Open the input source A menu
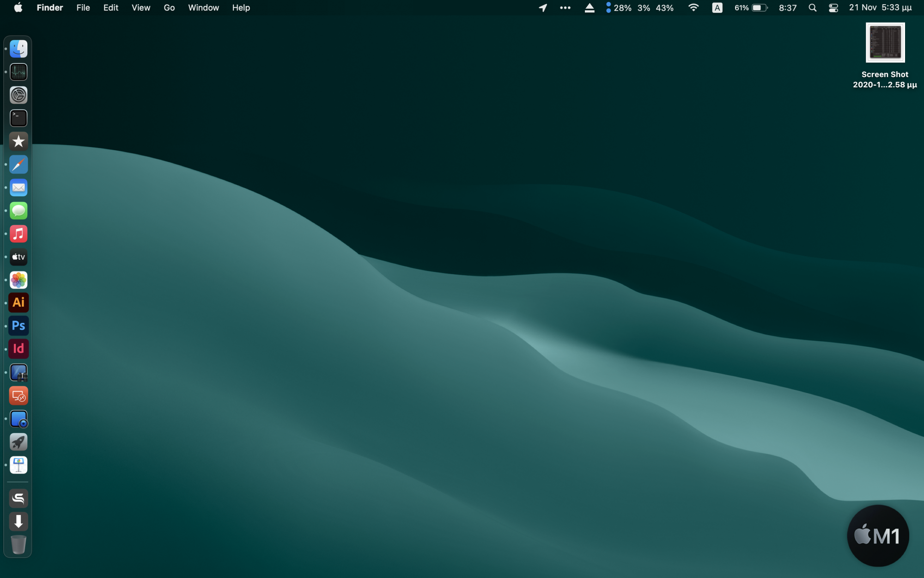924x578 pixels. (x=717, y=8)
